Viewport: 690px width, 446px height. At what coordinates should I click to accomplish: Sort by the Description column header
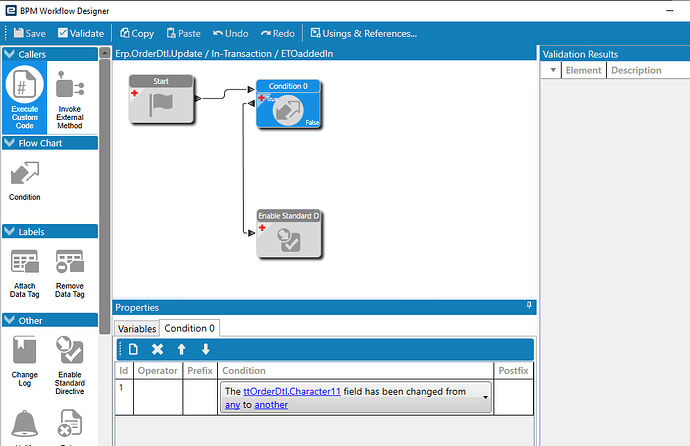[636, 70]
